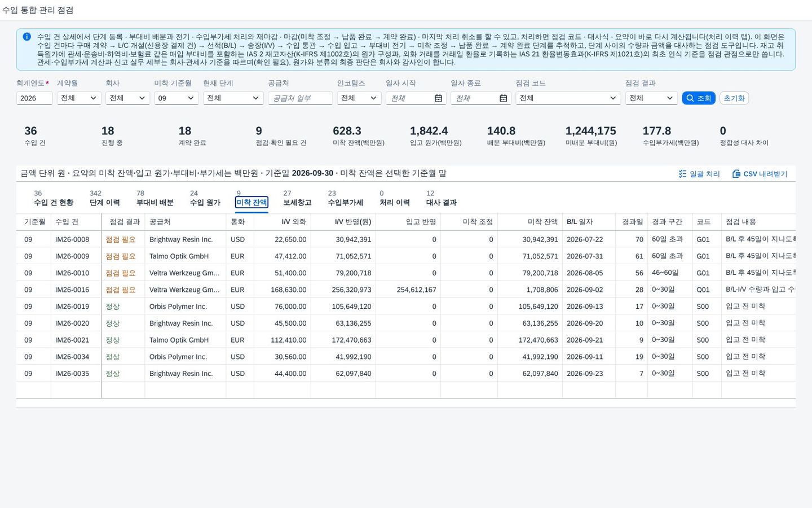Viewport: 812px width, 508px height.
Task: Click the 공급처 search input field
Action: (300, 98)
